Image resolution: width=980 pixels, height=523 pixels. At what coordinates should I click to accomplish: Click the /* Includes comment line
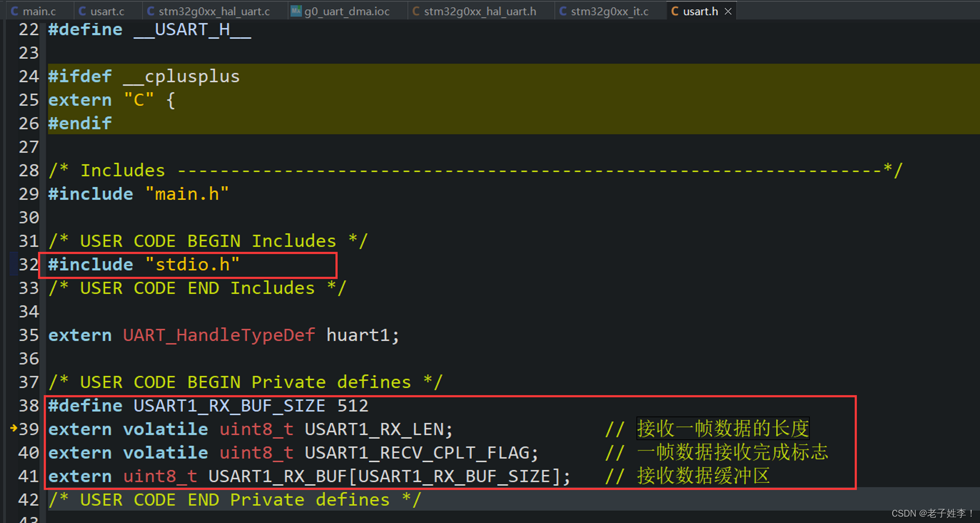tap(475, 170)
